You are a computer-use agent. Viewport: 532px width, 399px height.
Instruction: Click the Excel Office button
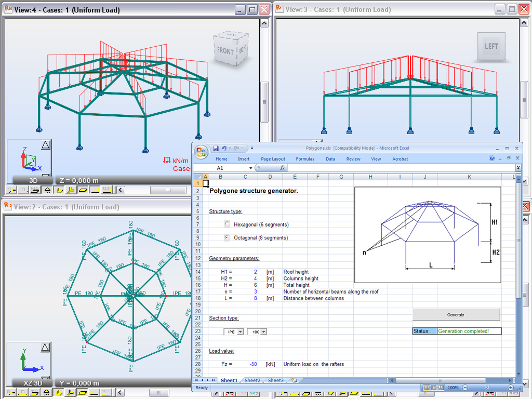tap(201, 152)
